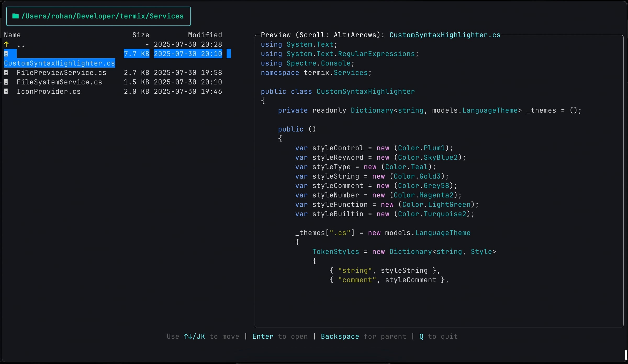
Task: Click 'styleNumber' line with Color.Magenta2
Action: click(378, 195)
